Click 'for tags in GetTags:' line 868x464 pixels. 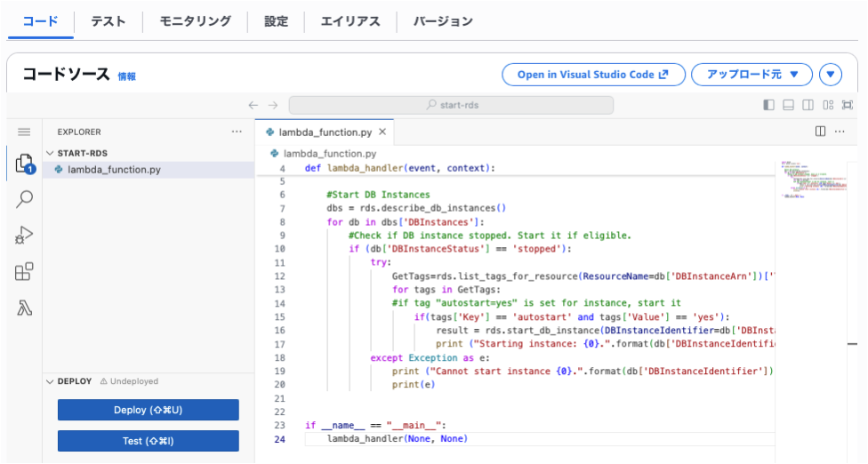point(446,289)
